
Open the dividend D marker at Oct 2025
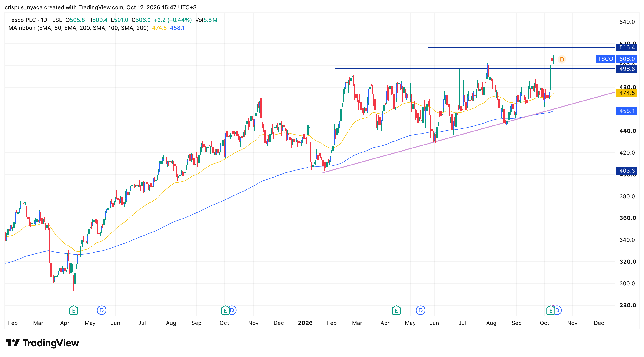pos(232,310)
